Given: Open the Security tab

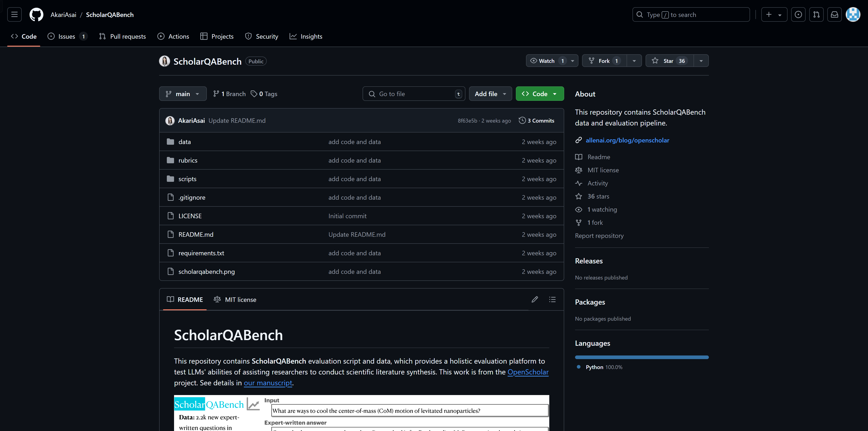Looking at the screenshot, I should 262,36.
